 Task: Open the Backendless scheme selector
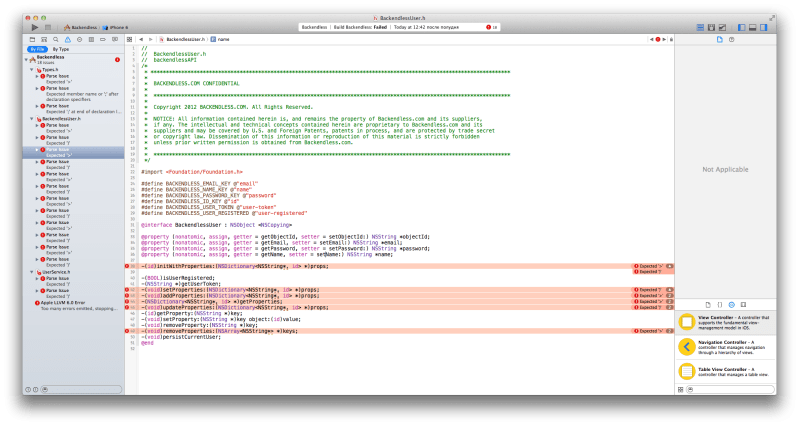(81, 28)
